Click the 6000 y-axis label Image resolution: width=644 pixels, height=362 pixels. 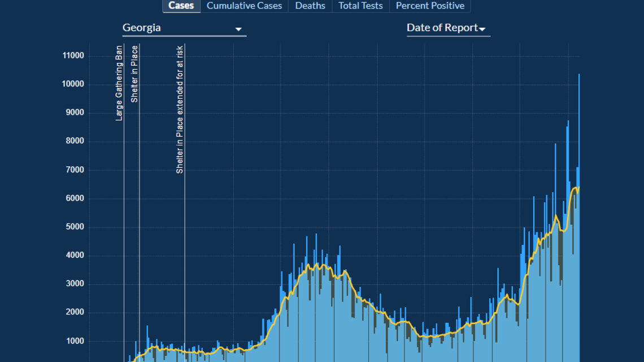click(x=75, y=198)
